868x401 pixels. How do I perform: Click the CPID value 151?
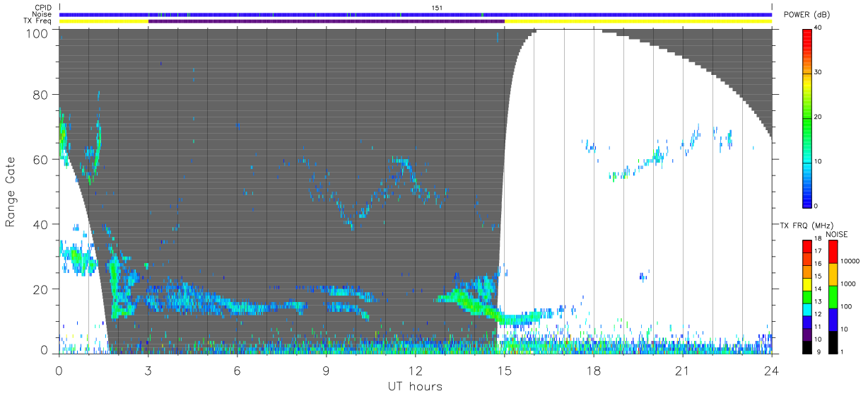(437, 8)
